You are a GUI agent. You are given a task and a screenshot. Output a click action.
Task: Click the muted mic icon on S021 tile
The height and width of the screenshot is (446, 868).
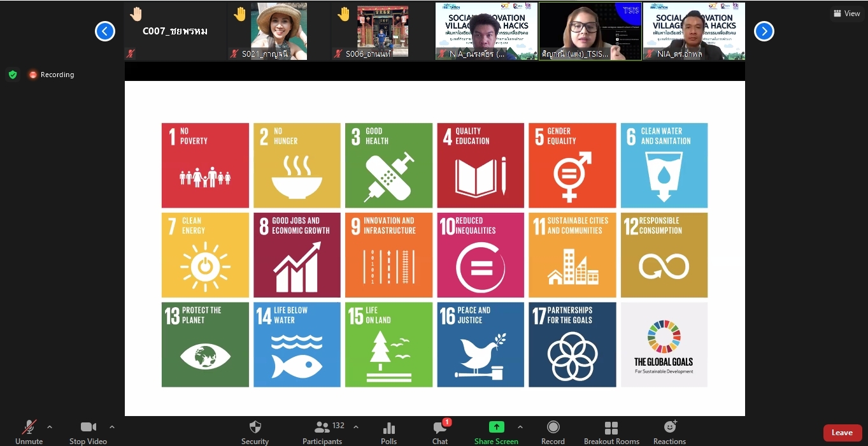234,54
